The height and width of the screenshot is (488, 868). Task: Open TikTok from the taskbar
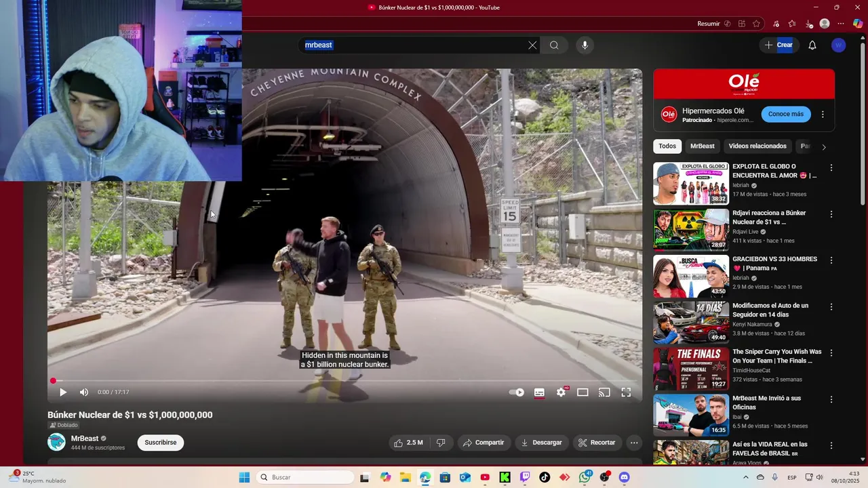545,477
